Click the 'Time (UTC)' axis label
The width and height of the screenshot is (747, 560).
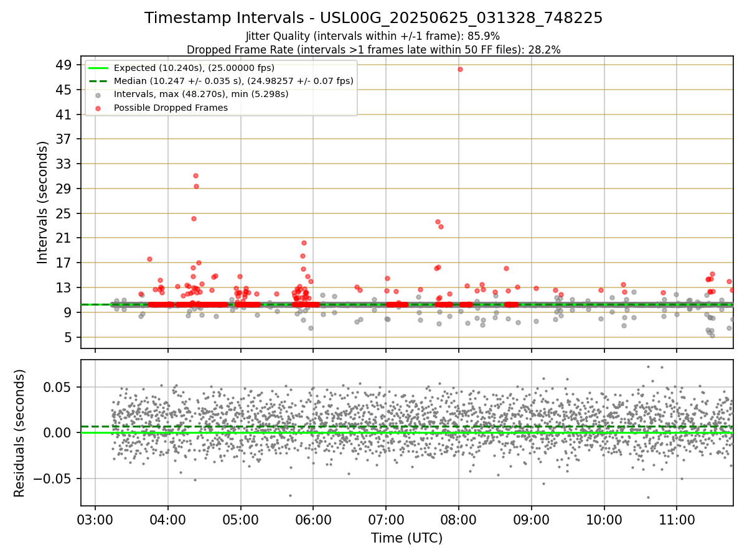coord(407,538)
